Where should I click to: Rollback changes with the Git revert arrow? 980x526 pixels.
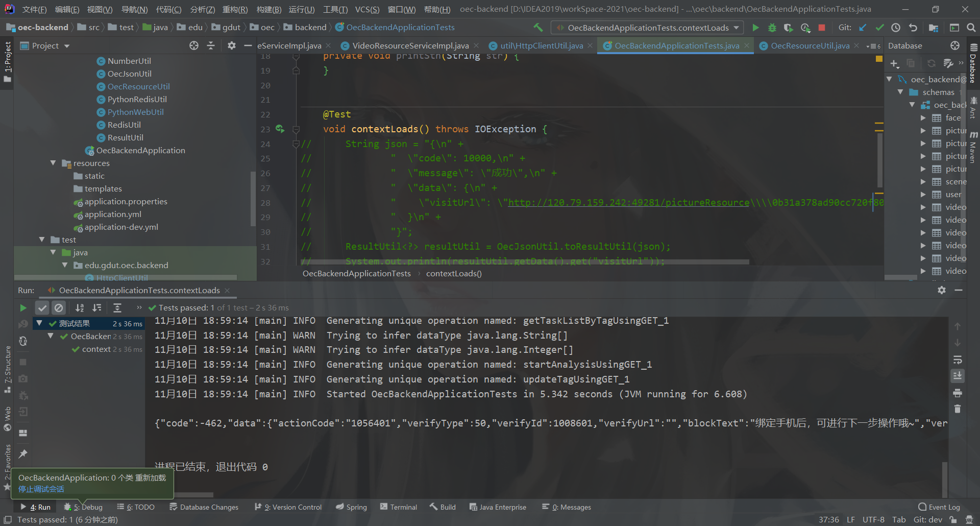(913, 28)
